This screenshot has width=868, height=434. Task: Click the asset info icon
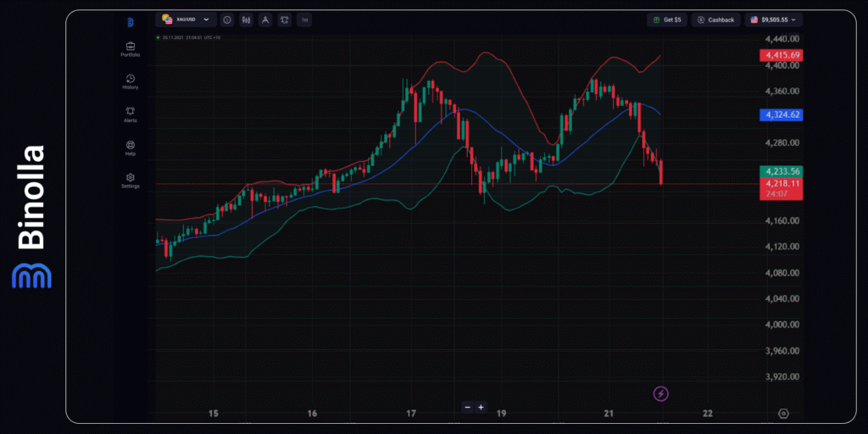pos(227,19)
